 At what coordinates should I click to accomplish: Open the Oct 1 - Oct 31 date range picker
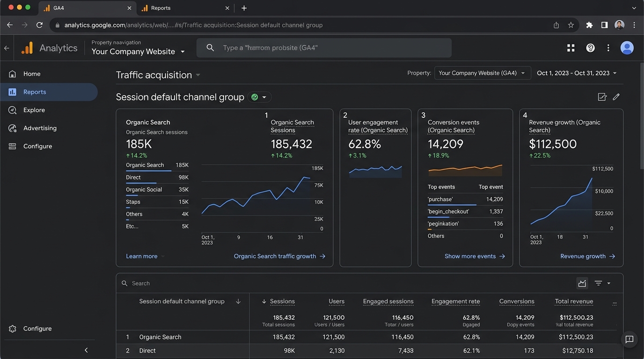coord(577,73)
